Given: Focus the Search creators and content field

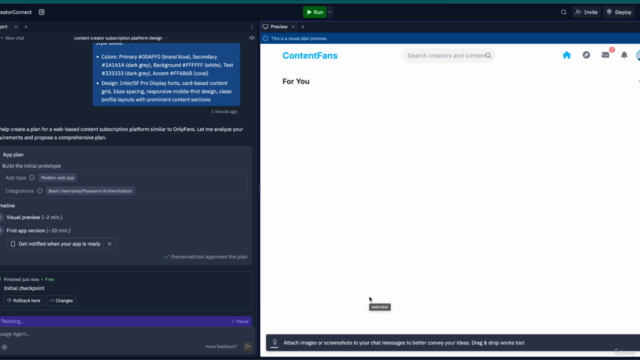Looking at the screenshot, I should (449, 56).
